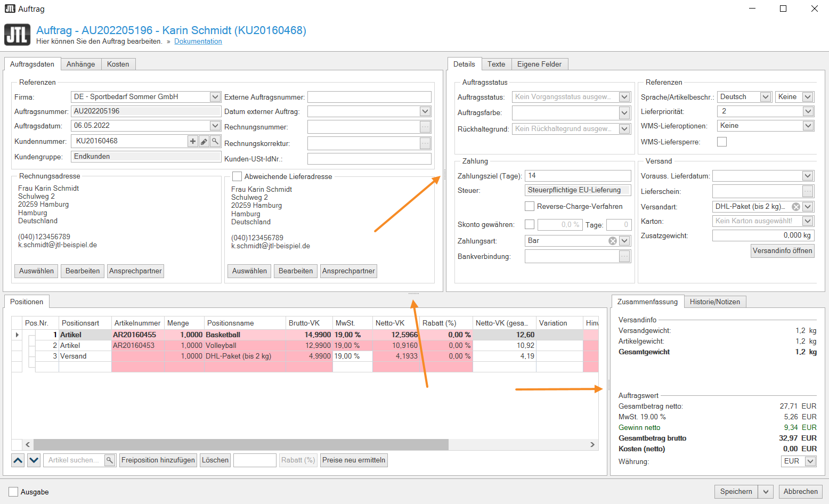Enable Abweichende Lieferadresse checkbox
The width and height of the screenshot is (829, 504).
(x=237, y=176)
